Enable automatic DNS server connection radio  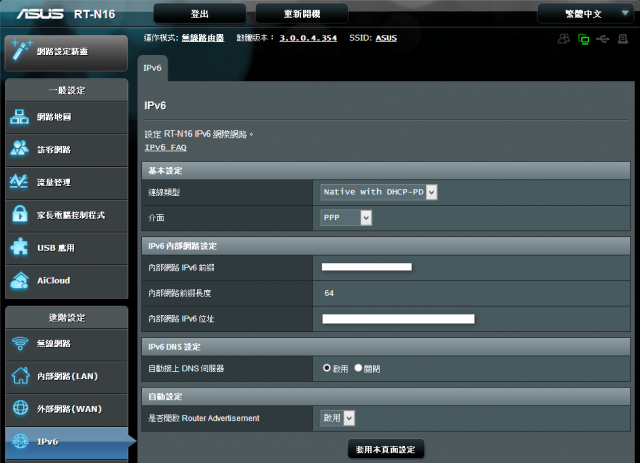tap(327, 368)
